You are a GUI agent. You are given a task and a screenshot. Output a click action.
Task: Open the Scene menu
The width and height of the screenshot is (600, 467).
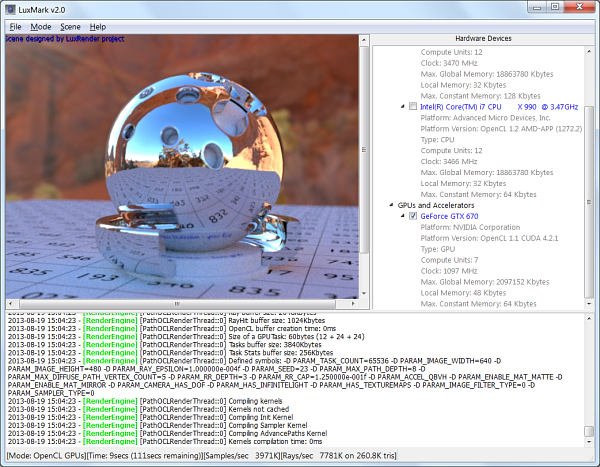(x=70, y=27)
